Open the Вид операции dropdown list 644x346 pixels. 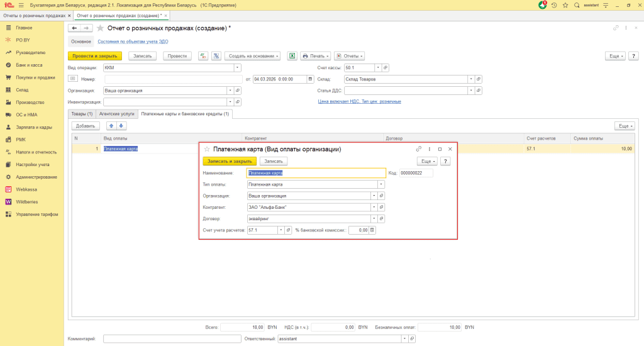tap(238, 68)
